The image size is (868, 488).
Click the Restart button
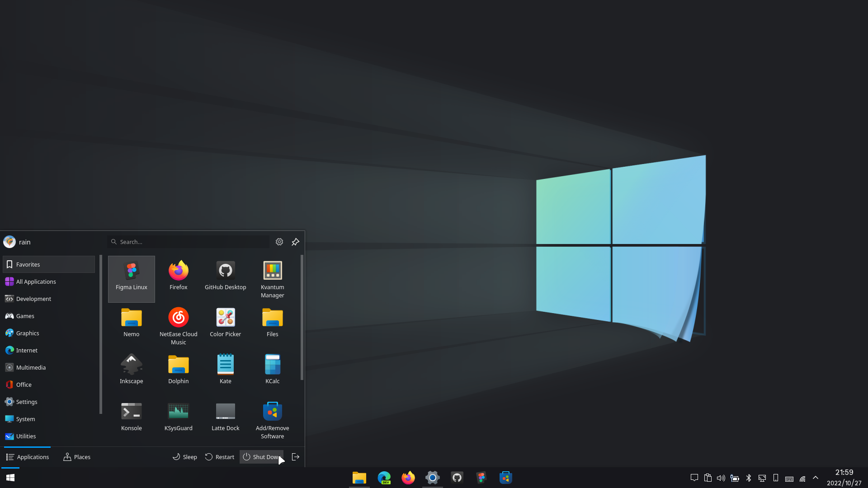tap(220, 457)
